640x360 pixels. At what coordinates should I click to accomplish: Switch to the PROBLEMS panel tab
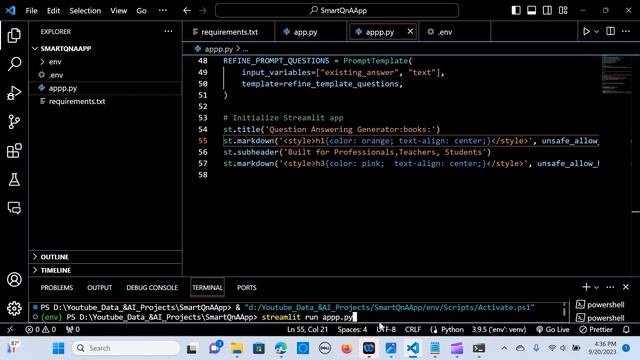coord(57,288)
